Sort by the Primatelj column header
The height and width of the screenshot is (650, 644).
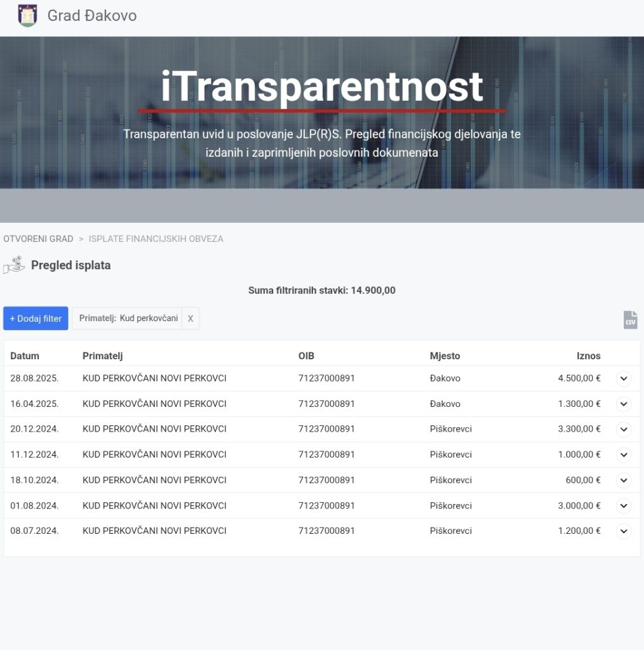coord(103,355)
